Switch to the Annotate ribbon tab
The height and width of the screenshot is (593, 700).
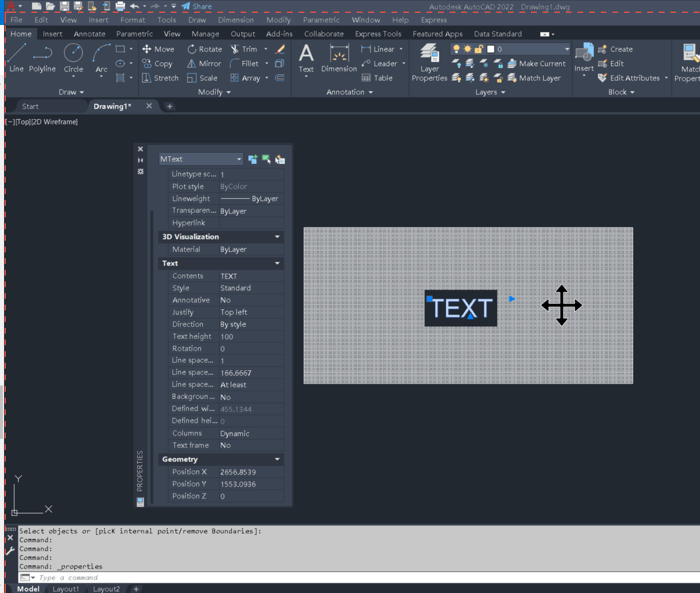click(89, 34)
